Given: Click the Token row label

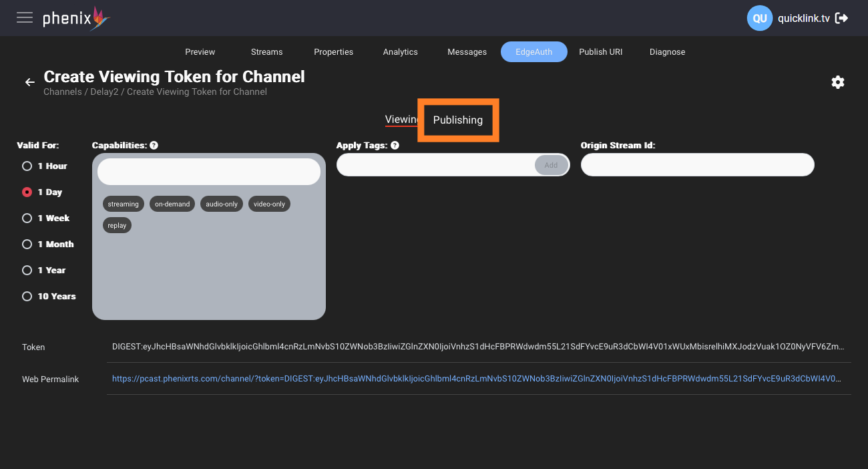Looking at the screenshot, I should [33, 347].
